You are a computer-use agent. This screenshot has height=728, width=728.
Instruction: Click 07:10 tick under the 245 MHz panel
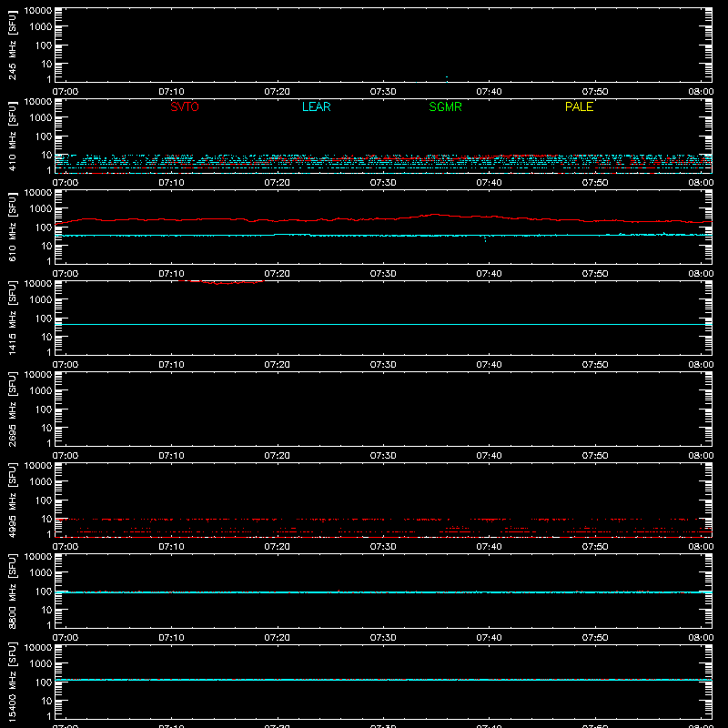coord(171,92)
